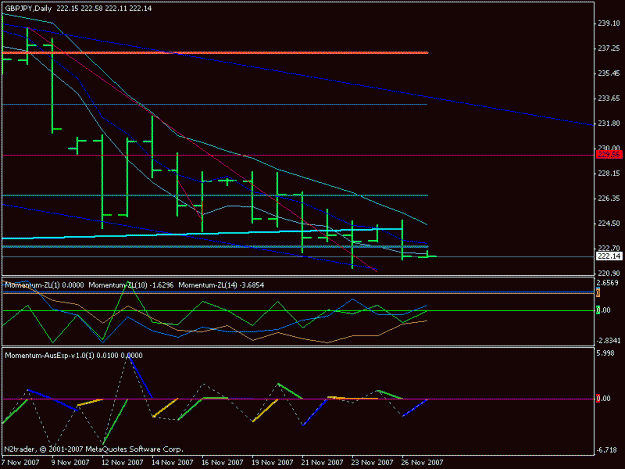Click the 233.65 price scale value

click(x=609, y=98)
